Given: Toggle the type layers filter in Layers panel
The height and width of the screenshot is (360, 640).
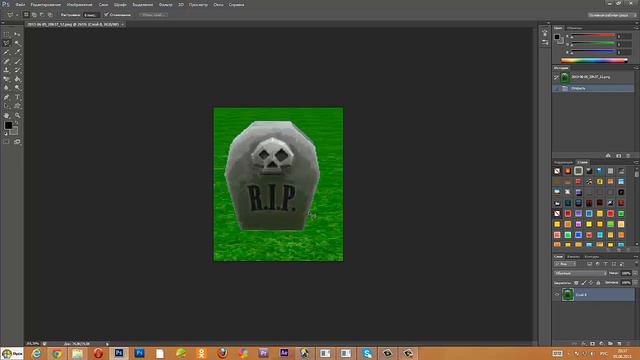Looking at the screenshot, I should (x=606, y=264).
